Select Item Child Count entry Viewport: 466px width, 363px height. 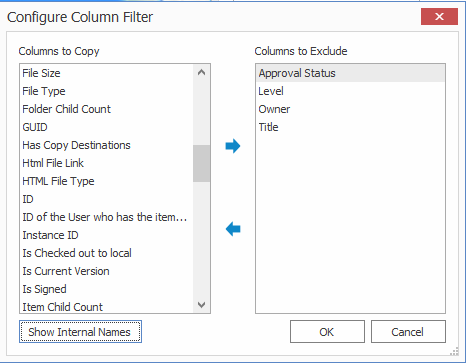[106, 307]
